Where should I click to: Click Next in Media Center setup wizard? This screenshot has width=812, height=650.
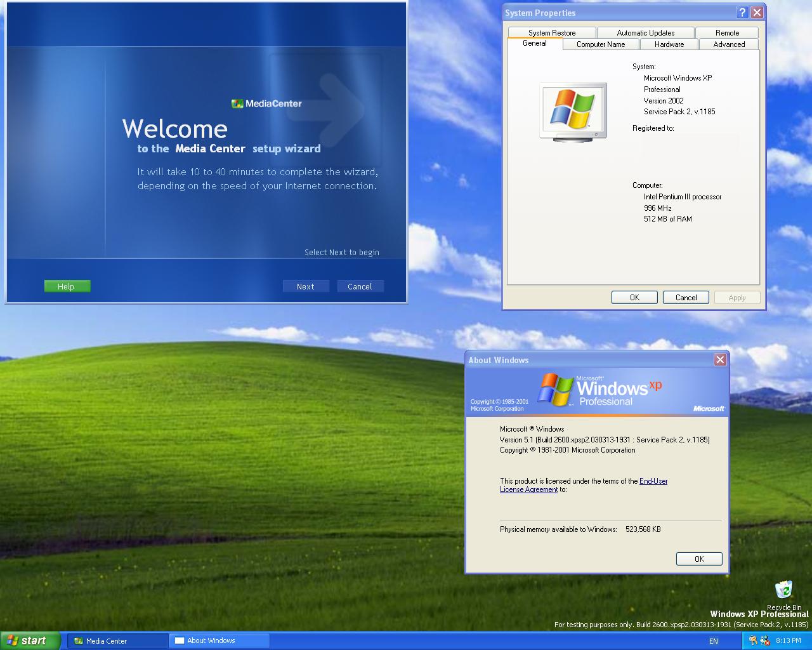click(x=306, y=286)
